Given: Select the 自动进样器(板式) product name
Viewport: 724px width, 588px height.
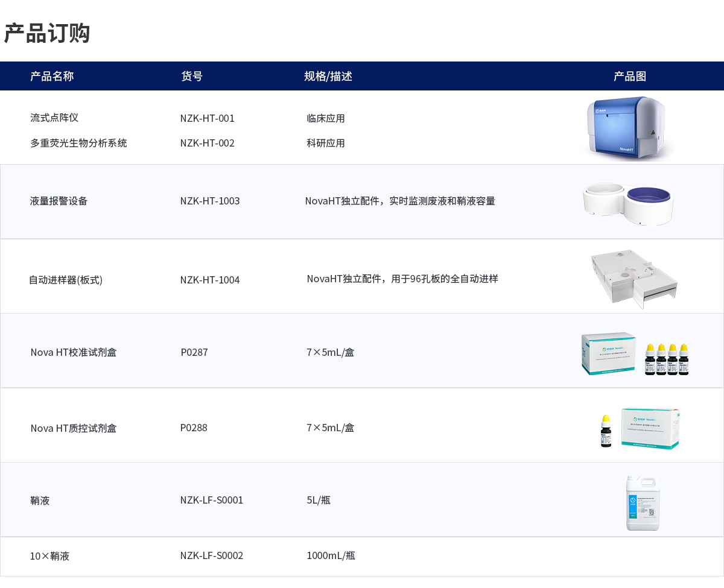Looking at the screenshot, I should click(x=66, y=280).
